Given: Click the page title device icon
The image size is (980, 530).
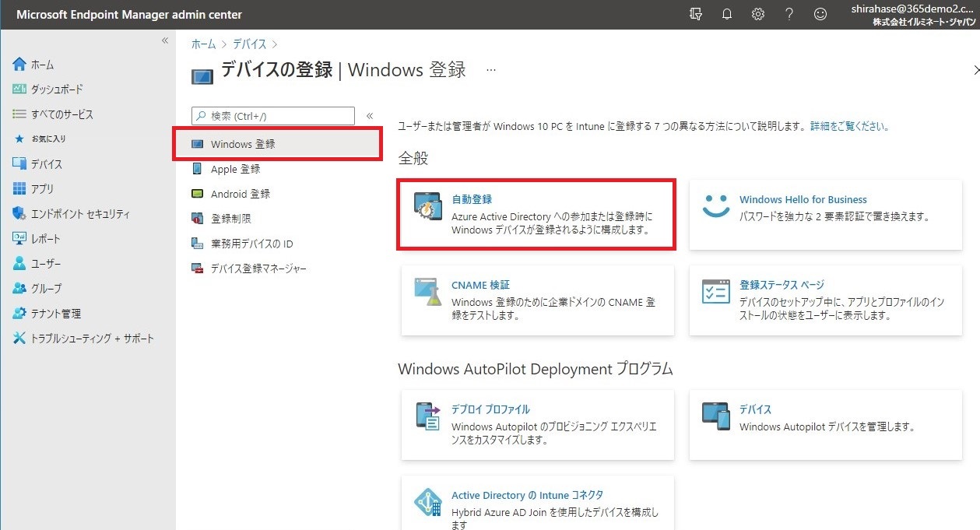Looking at the screenshot, I should (202, 76).
